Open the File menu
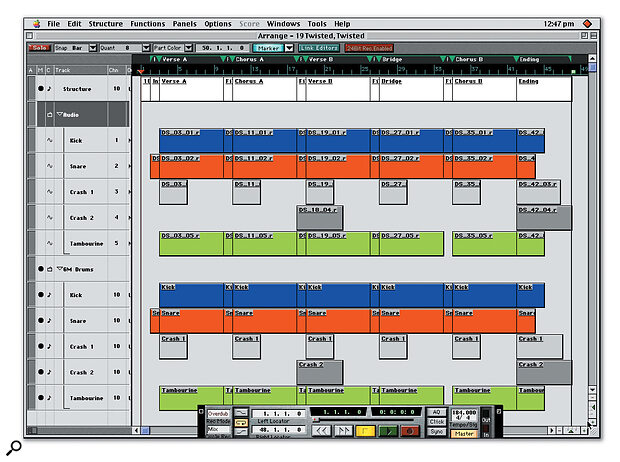Viewport: 620px width, 462px height. [x=53, y=24]
